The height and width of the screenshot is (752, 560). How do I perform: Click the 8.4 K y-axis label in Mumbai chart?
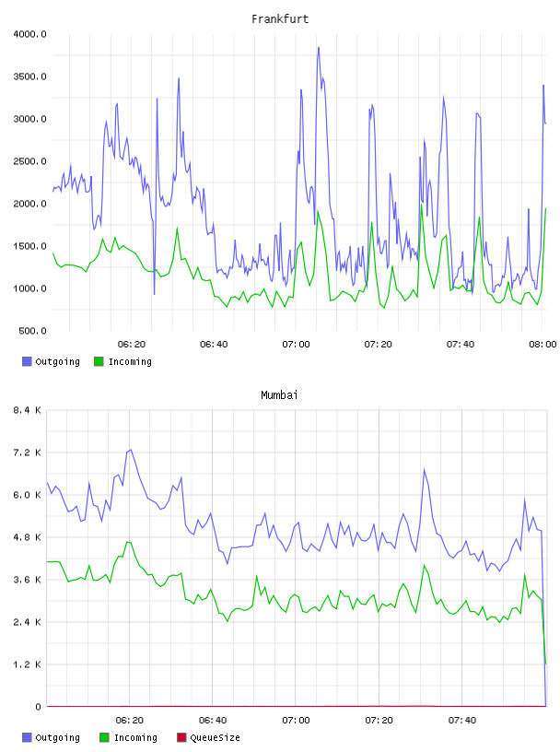click(27, 410)
